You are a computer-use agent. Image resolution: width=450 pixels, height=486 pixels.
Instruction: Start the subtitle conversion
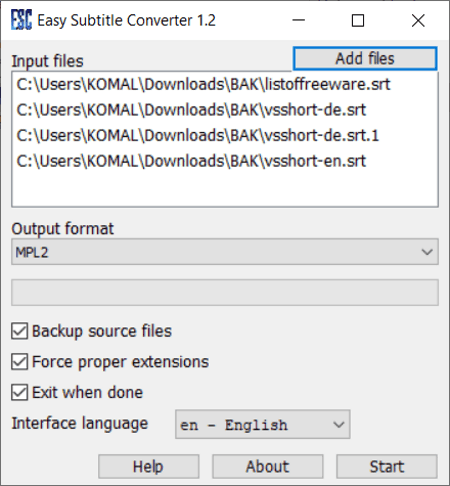coord(387,466)
